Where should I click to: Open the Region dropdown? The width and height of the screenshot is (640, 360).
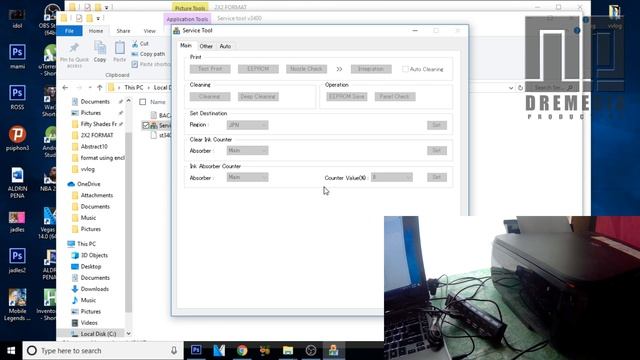(247, 125)
